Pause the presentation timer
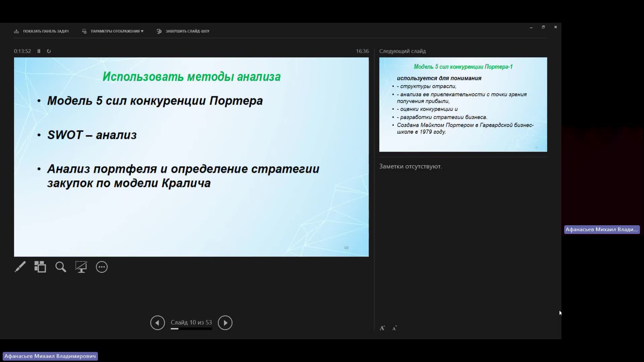Screen dimensions: 644x362 39,51
